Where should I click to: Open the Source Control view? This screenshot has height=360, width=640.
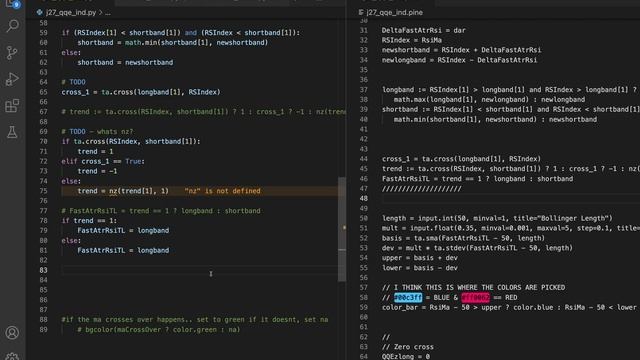[x=12, y=53]
